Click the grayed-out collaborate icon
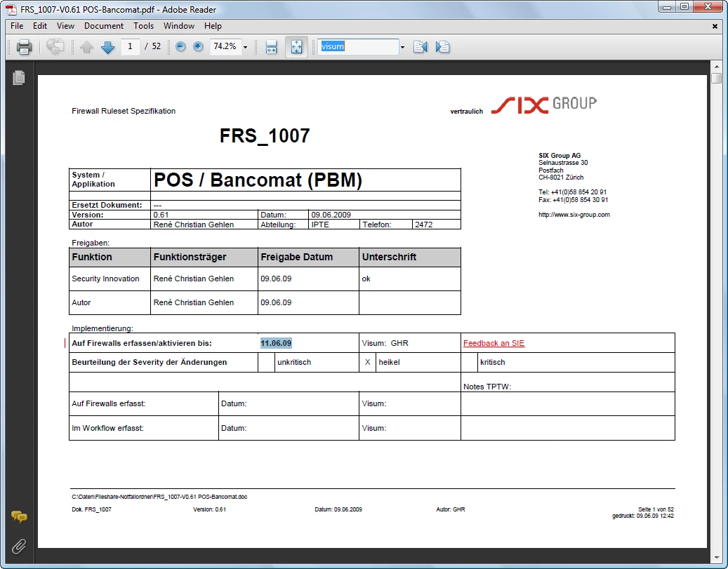 click(x=55, y=46)
